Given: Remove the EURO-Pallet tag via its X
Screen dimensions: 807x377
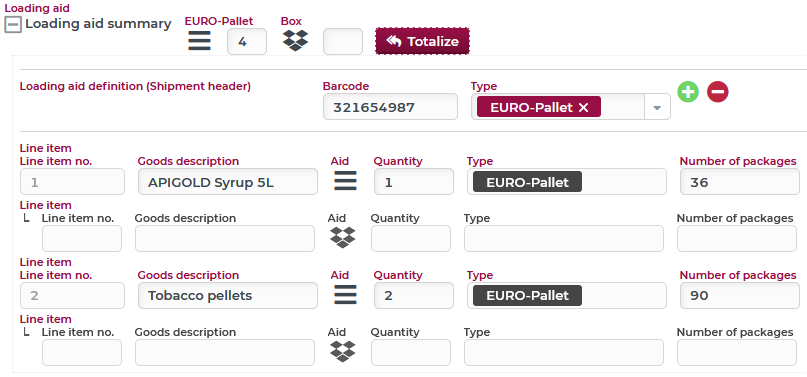Looking at the screenshot, I should [583, 107].
